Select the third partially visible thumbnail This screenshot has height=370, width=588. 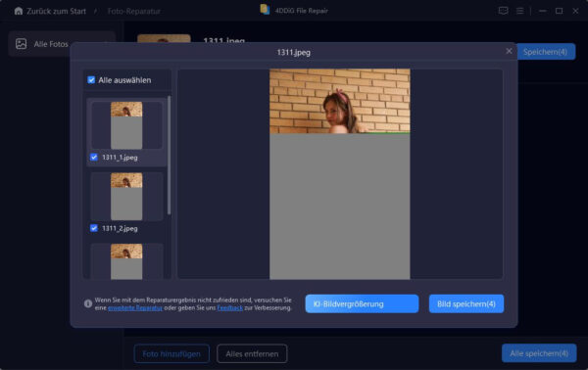point(126,261)
